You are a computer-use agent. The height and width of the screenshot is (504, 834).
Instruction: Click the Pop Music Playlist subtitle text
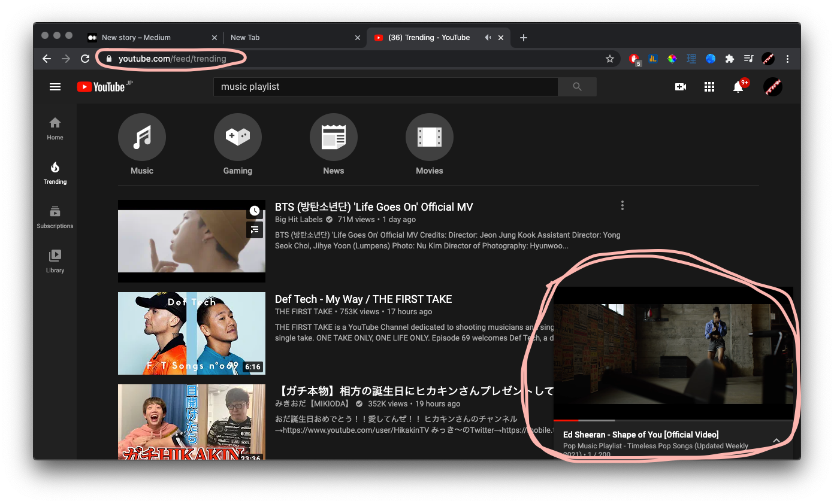point(655,450)
